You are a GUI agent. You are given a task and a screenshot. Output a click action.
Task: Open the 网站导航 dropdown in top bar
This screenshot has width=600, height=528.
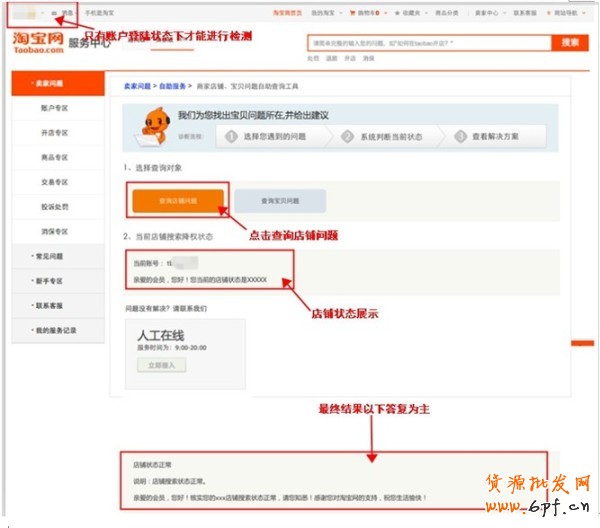(x=567, y=13)
